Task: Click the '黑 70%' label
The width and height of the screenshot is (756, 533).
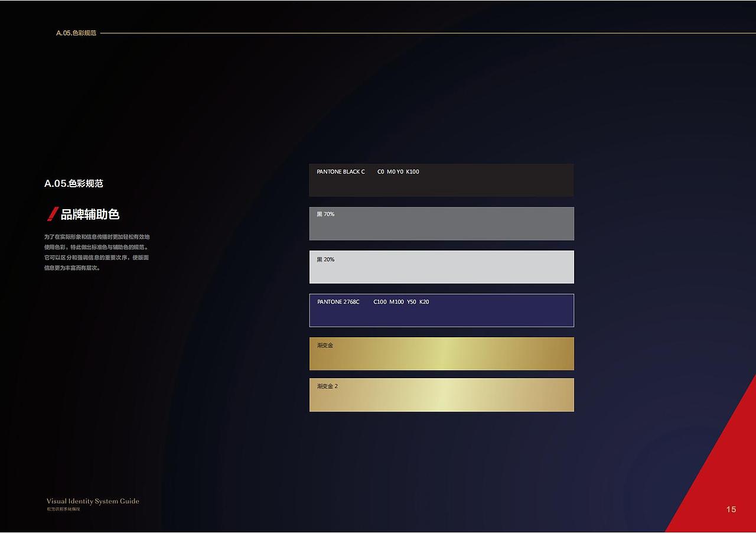Action: tap(325, 214)
